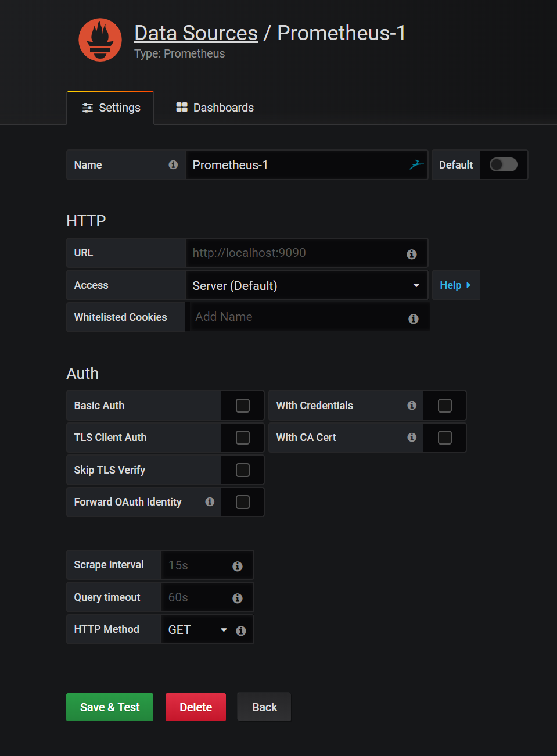Click the Scrape interval info icon
557x756 pixels.
click(238, 566)
